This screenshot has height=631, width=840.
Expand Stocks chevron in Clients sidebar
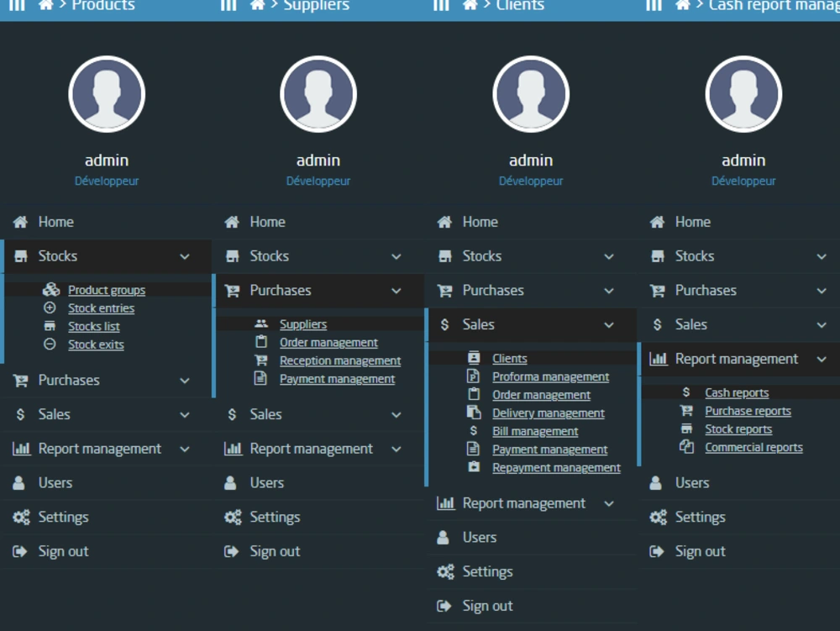coord(609,256)
